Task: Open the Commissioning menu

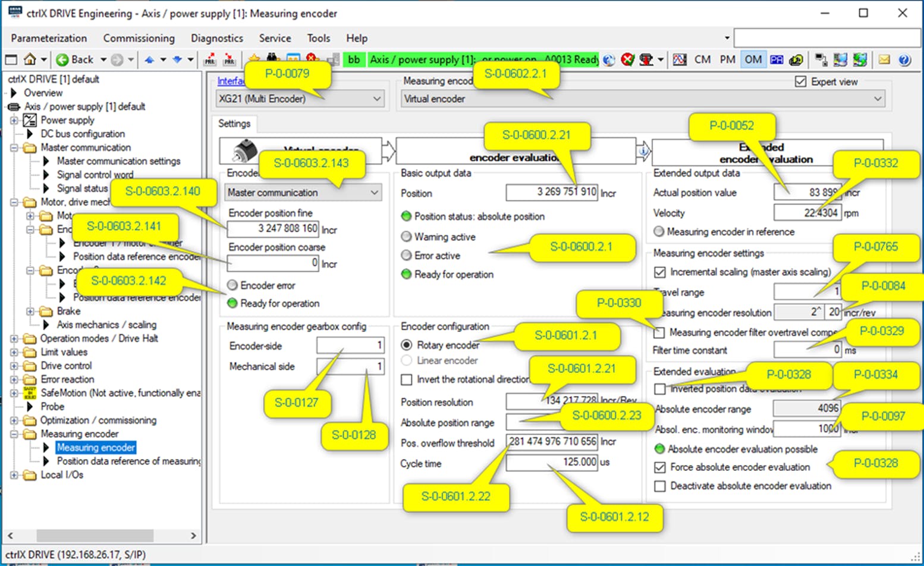Action: [139, 38]
